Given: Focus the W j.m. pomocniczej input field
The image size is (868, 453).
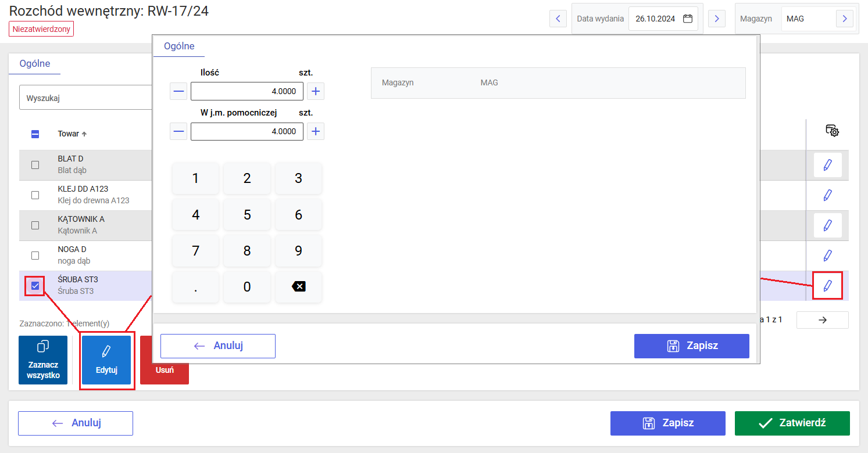Looking at the screenshot, I should (247, 131).
